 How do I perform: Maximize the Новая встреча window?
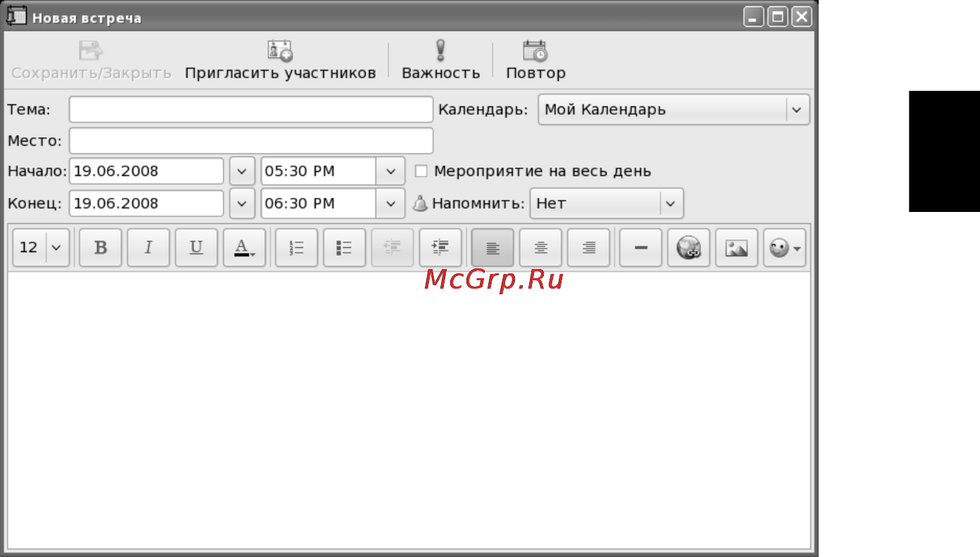(778, 17)
